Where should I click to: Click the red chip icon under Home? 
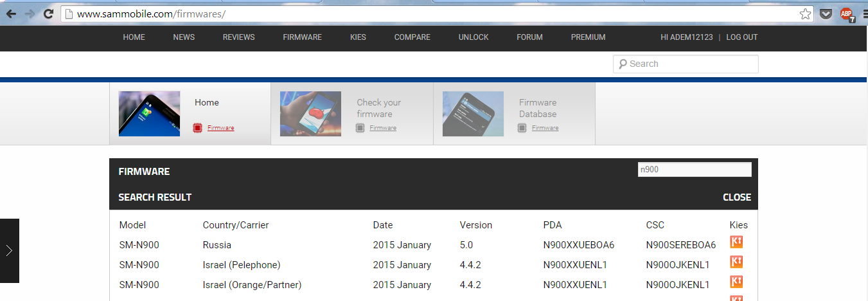pyautogui.click(x=198, y=128)
